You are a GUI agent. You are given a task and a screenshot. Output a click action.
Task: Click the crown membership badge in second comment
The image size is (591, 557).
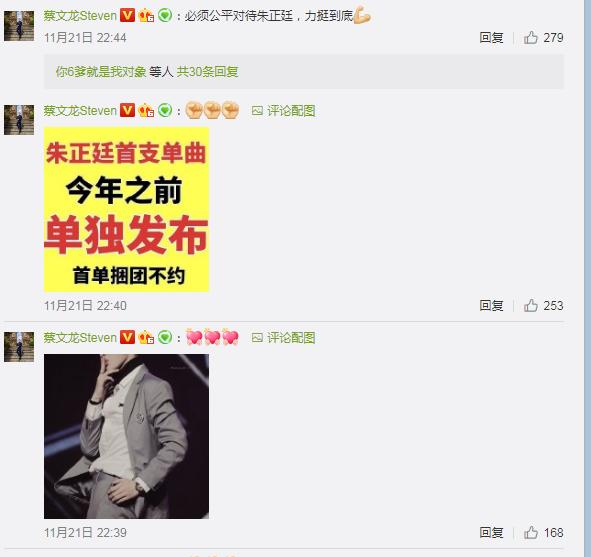(x=146, y=110)
